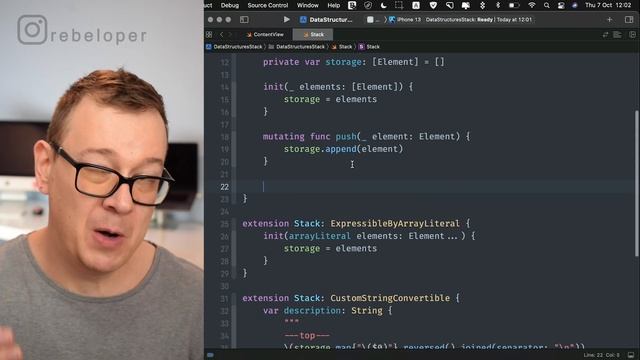This screenshot has width=640, height=360.
Task: Open Control Center menu bar icon
Action: [561, 5]
